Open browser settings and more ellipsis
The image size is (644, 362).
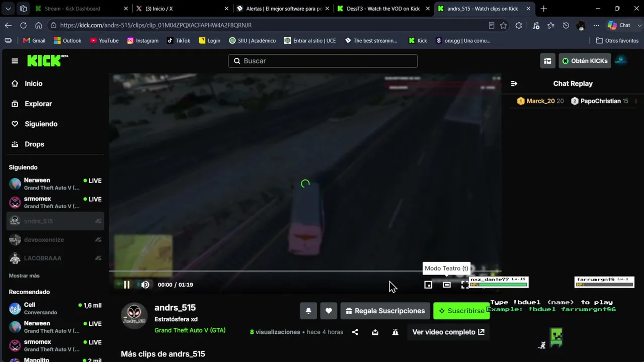pyautogui.click(x=596, y=25)
